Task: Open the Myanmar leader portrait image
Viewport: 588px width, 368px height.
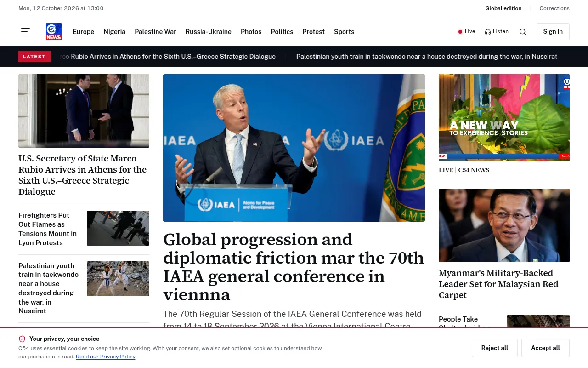Action: [504, 225]
